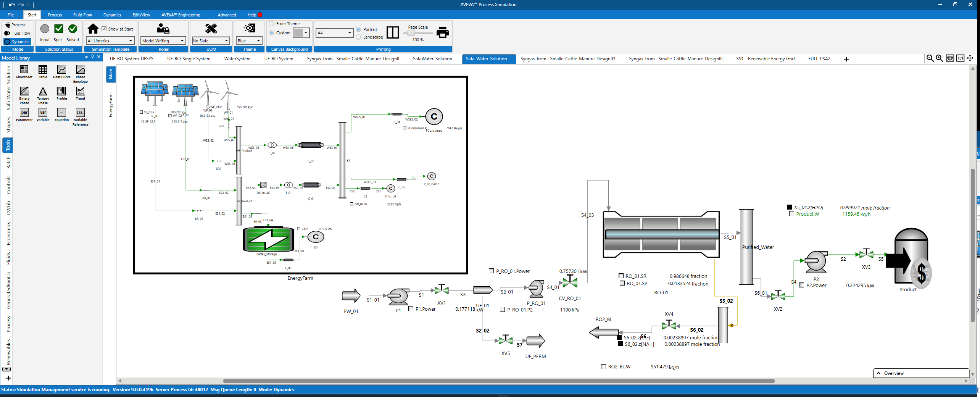Enable Landscape orientation
Viewport: 980px width, 397px height.
pos(358,37)
